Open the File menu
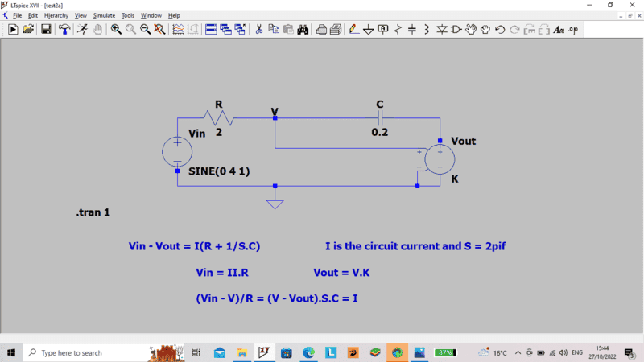The height and width of the screenshot is (362, 644). 17,15
